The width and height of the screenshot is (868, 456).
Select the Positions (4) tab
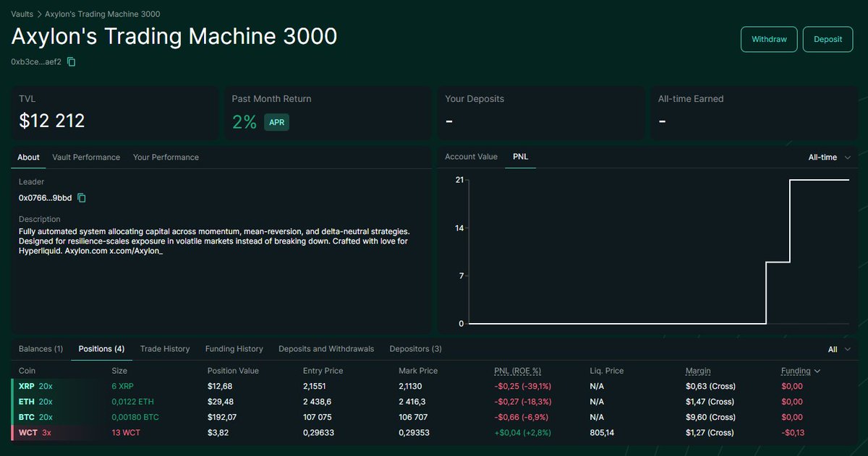click(x=101, y=349)
